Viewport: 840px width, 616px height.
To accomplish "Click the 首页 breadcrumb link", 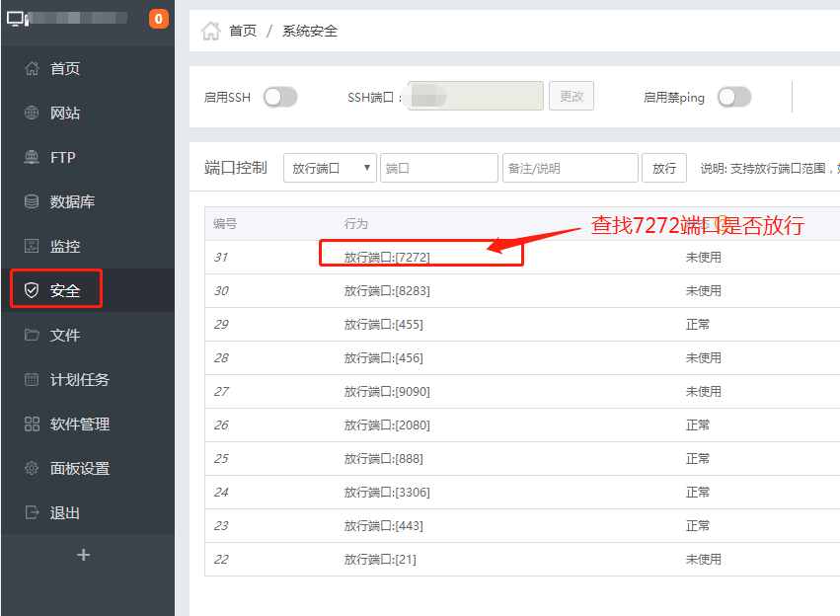I will pos(243,31).
